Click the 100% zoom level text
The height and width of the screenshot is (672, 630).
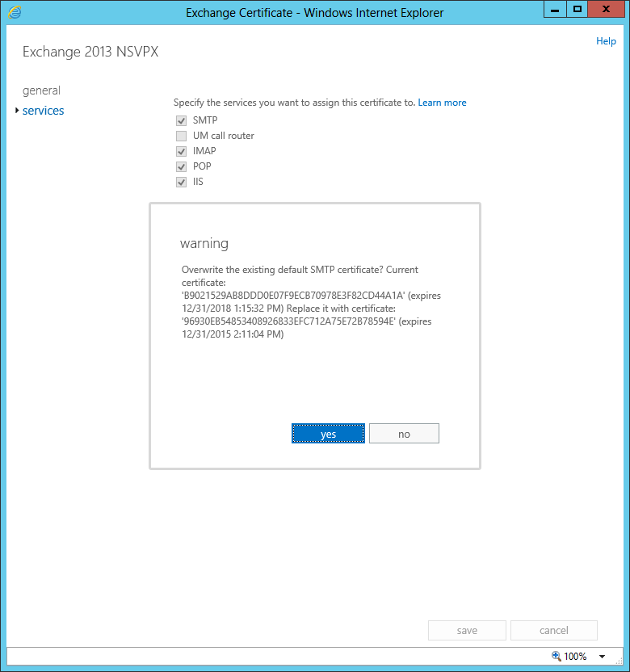pos(575,657)
